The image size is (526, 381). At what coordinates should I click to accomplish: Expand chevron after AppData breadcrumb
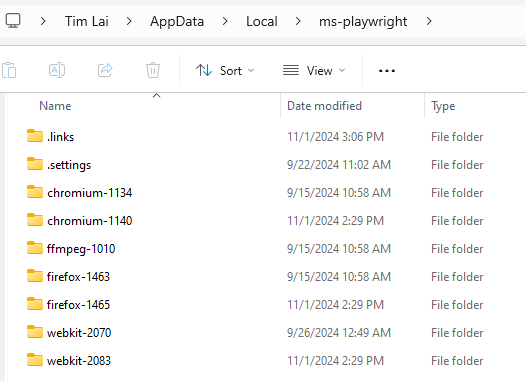pyautogui.click(x=225, y=21)
